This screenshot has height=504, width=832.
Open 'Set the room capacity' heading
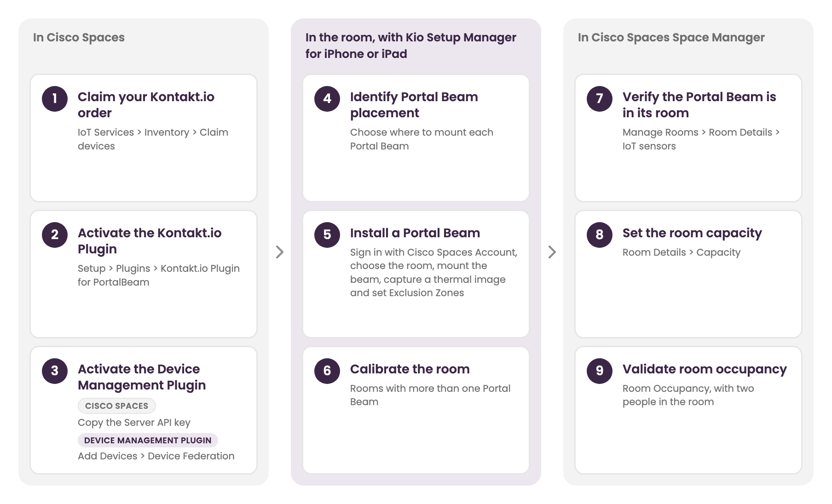tap(692, 233)
